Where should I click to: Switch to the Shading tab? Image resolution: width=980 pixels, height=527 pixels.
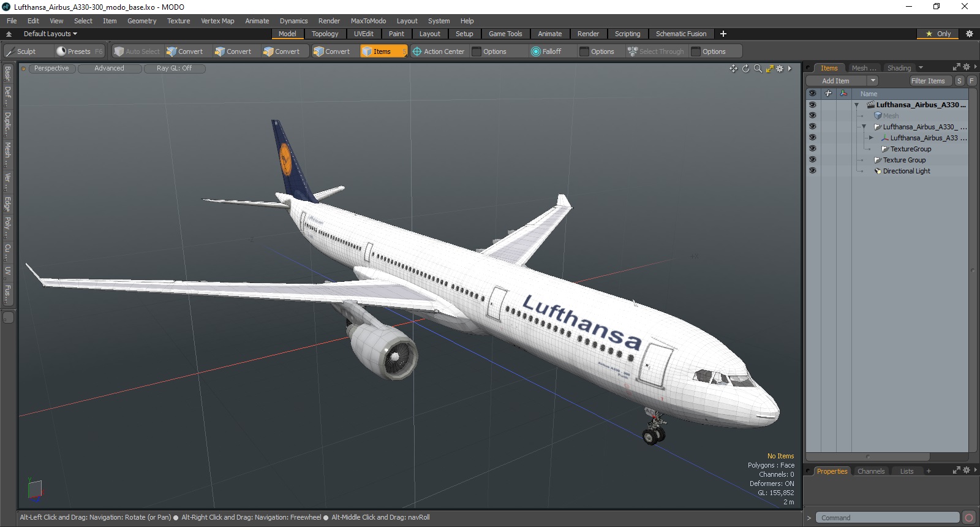[899, 68]
